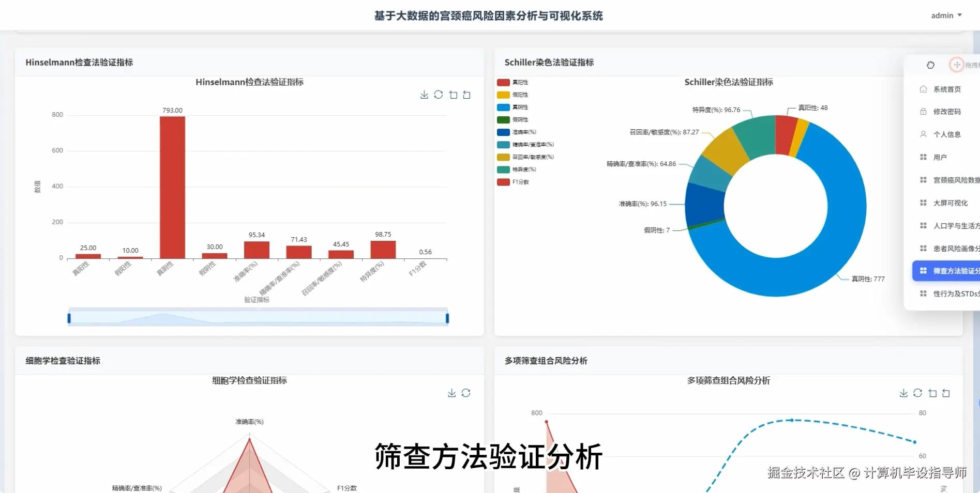The height and width of the screenshot is (493, 980).
Task: Click the 准确率 bar labeled 95.34
Action: (257, 250)
